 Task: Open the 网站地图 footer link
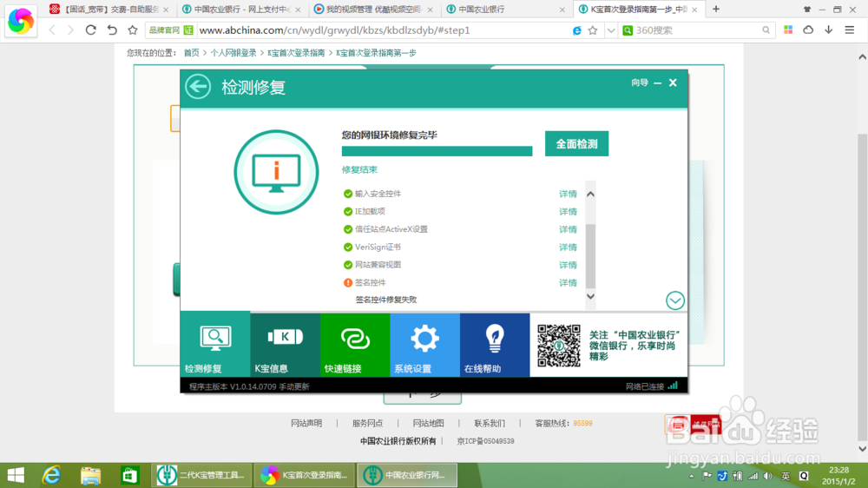pos(428,423)
